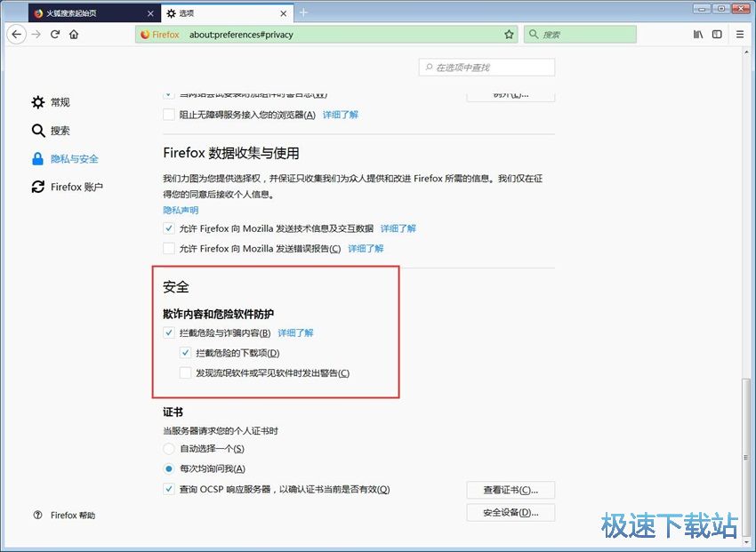756x552 pixels.
Task: Open Firefox 帮助 link
Action: coord(73,515)
